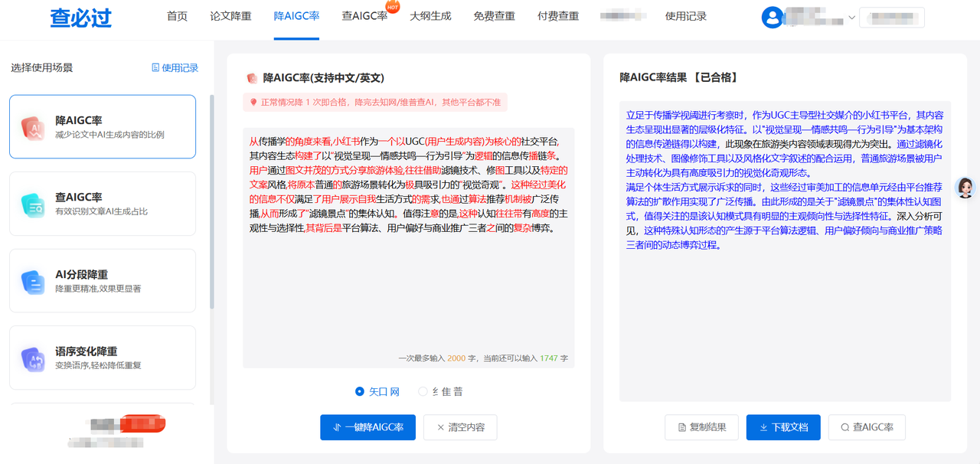Screen dimensions: 980x464
Task: Click the 复制结果 button
Action: tap(701, 427)
